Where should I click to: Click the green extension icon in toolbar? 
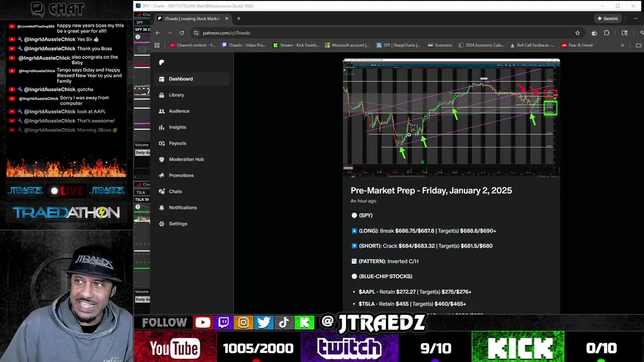click(594, 33)
